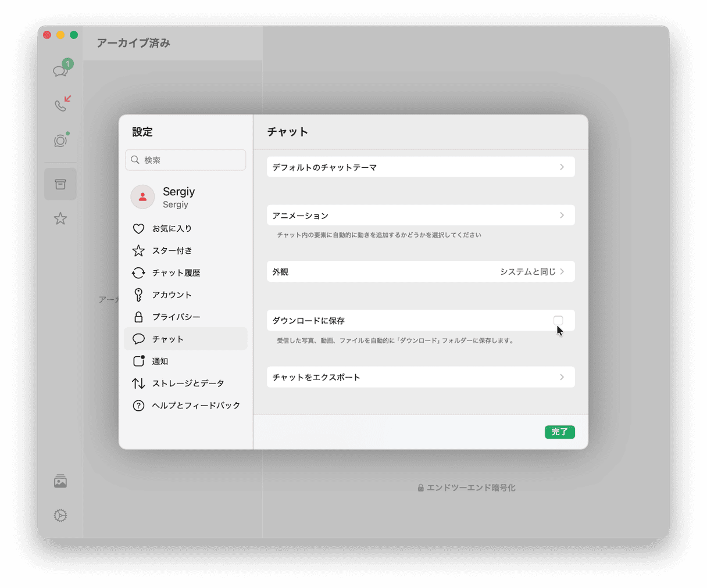Screen dimensions: 707x588
Task: Click the key icon beside アカウント
Action: pyautogui.click(x=138, y=295)
